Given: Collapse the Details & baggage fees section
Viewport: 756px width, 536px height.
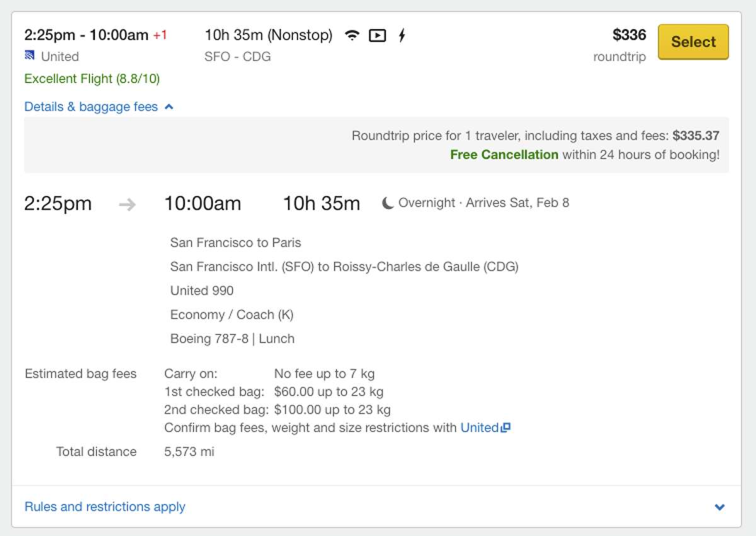Looking at the screenshot, I should coord(99,107).
